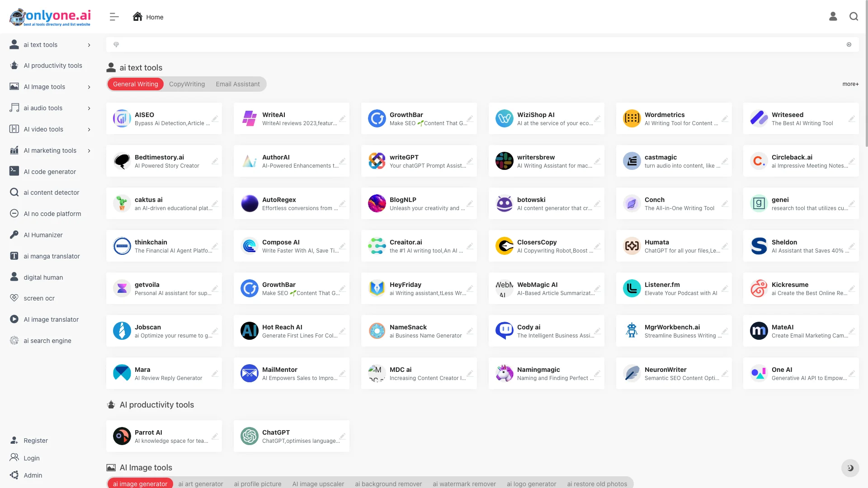Image resolution: width=868 pixels, height=488 pixels.
Task: Click the Listener.fm logo icon
Action: coord(632,288)
